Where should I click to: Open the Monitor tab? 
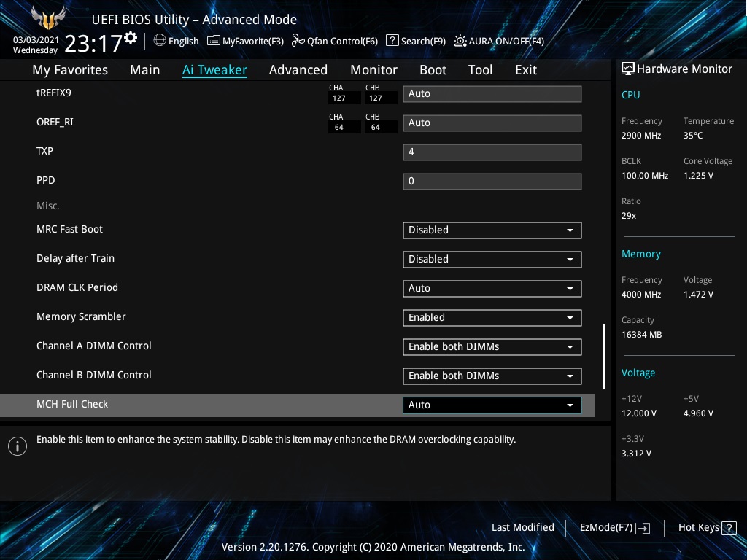click(x=373, y=70)
